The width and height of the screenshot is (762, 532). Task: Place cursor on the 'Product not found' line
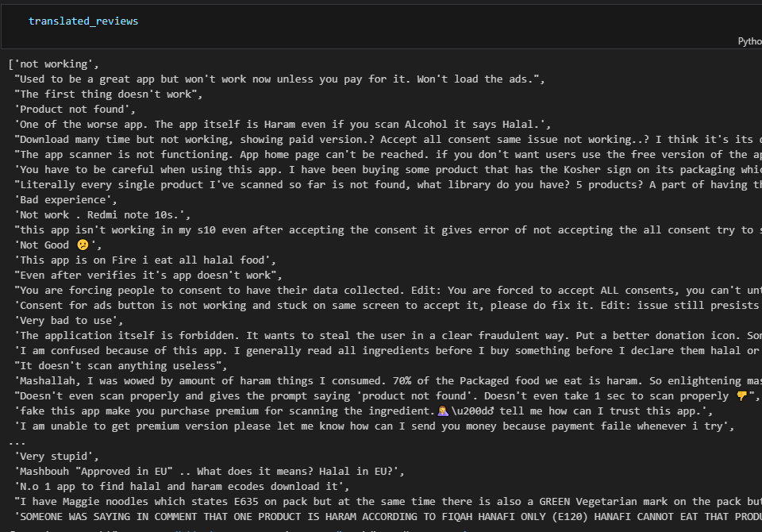75,110
